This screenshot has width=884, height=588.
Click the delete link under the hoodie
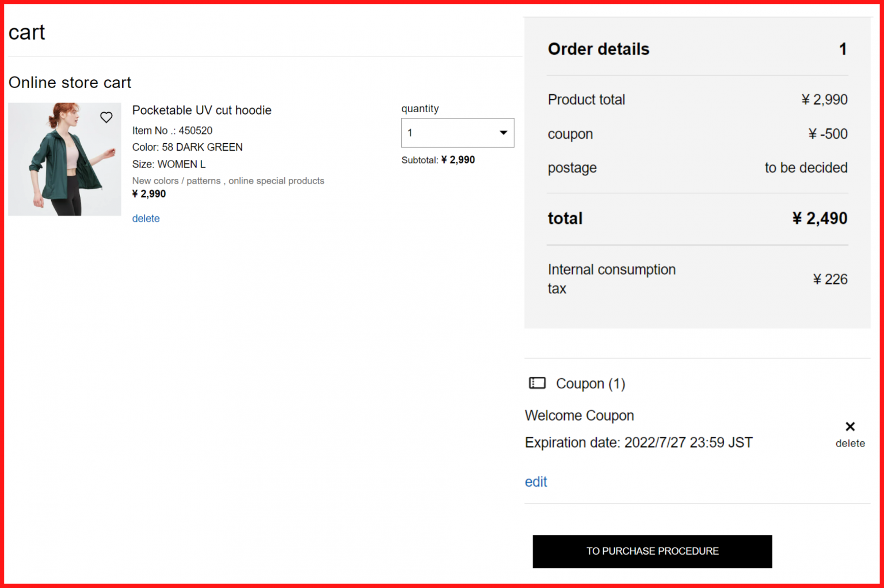click(146, 218)
